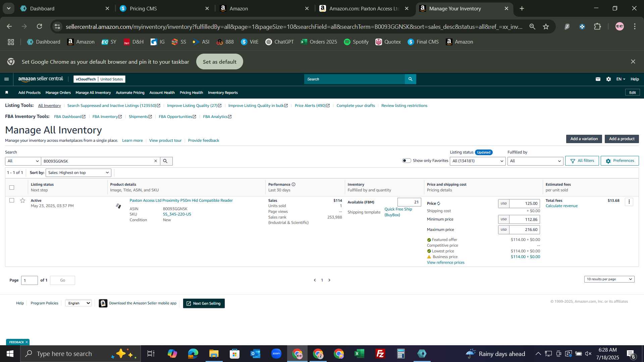Open Excel from the taskbar
644x362 pixels.
pos(359,354)
